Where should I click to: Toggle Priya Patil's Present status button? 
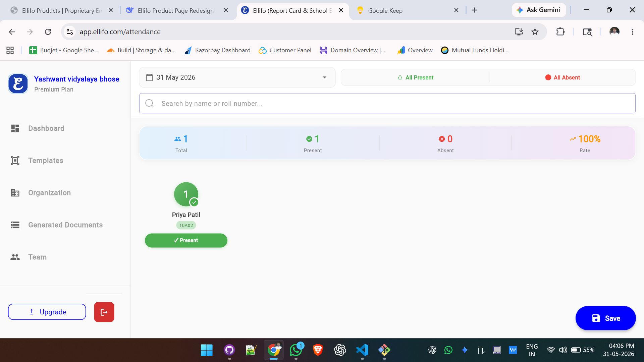pyautogui.click(x=186, y=240)
